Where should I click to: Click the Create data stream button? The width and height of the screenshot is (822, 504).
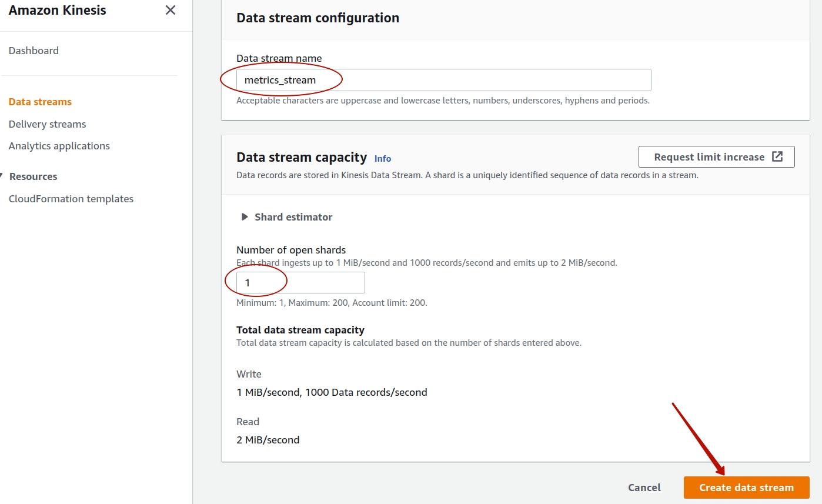coord(746,488)
